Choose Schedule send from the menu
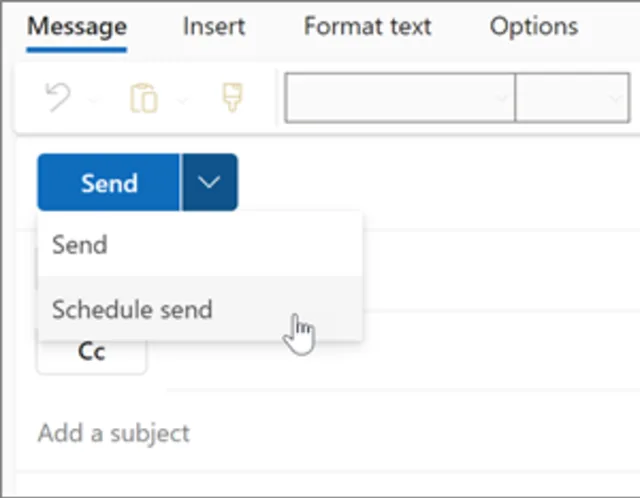This screenshot has height=498, width=640. click(x=132, y=309)
